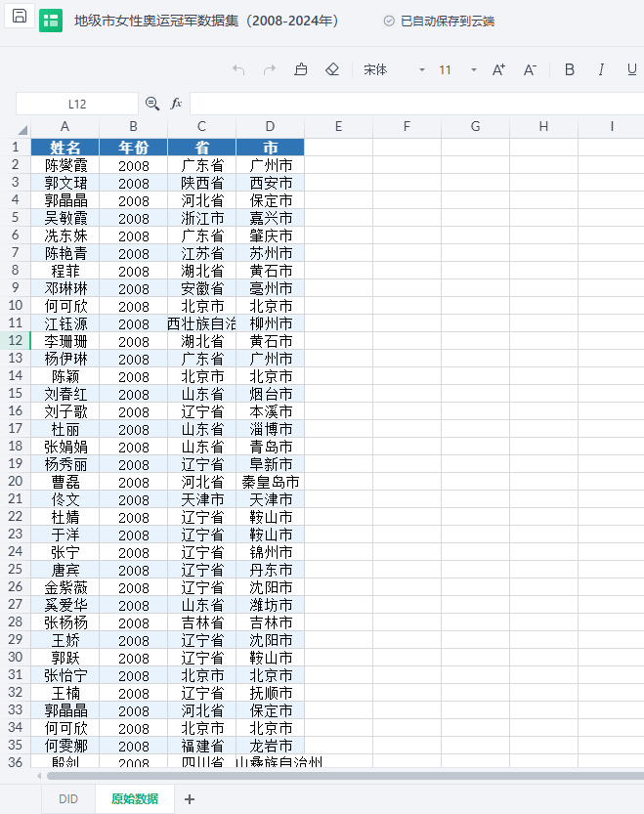
Task: Select column B header
Action: (134, 127)
